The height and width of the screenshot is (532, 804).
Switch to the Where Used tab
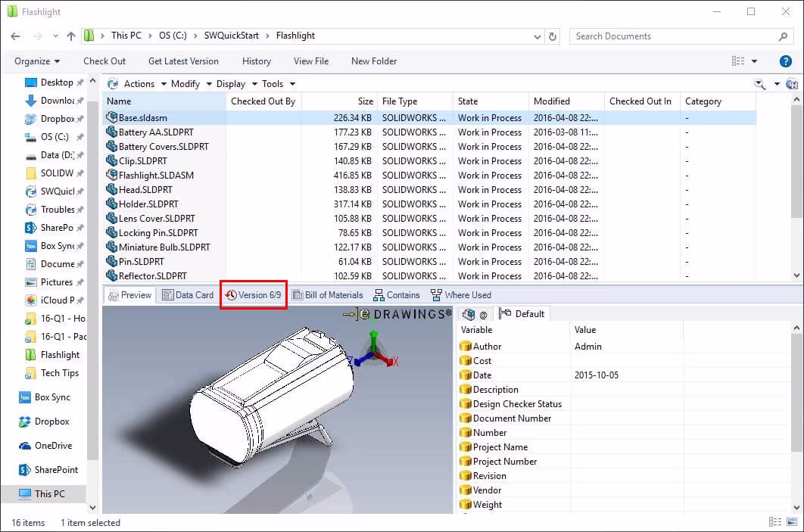(x=461, y=294)
